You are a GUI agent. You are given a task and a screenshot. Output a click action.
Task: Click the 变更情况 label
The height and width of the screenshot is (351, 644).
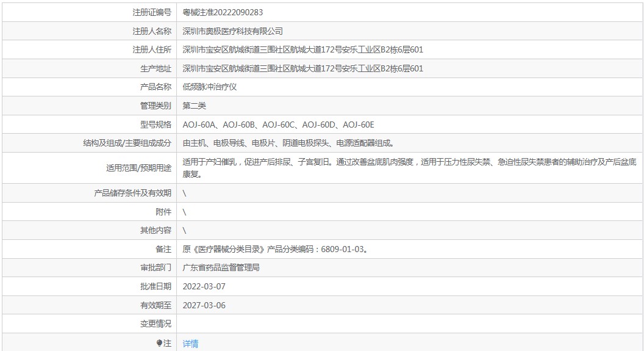tap(156, 324)
